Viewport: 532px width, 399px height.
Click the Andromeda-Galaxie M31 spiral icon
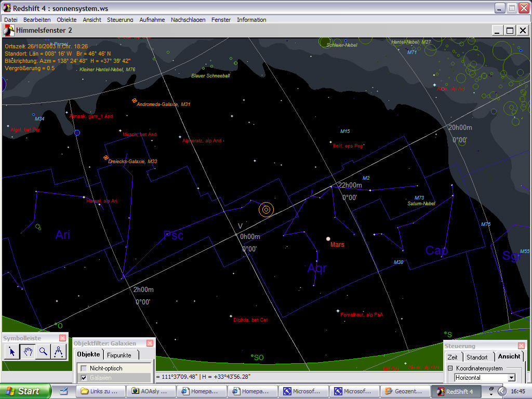[134, 101]
